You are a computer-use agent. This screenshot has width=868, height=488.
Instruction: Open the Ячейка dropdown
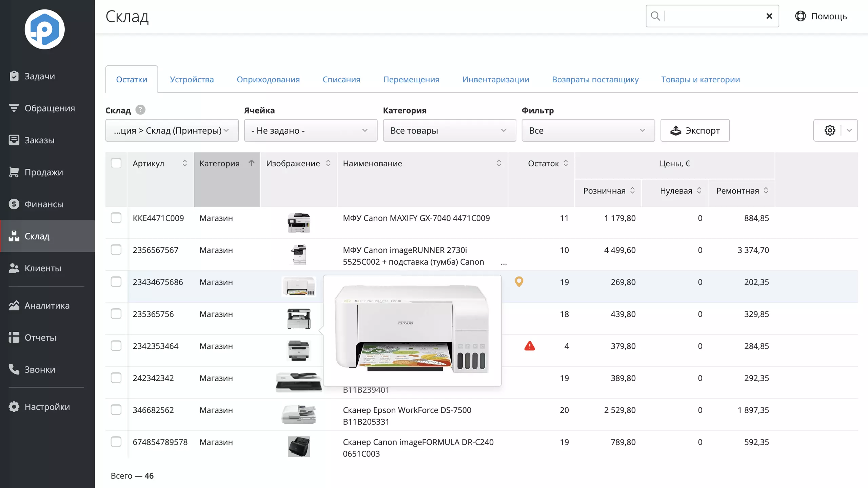311,130
